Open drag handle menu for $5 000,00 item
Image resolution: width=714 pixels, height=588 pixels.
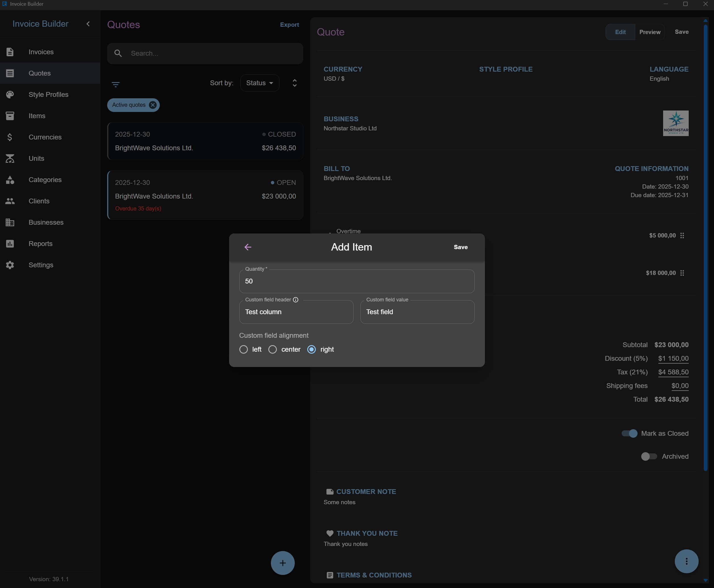click(682, 235)
